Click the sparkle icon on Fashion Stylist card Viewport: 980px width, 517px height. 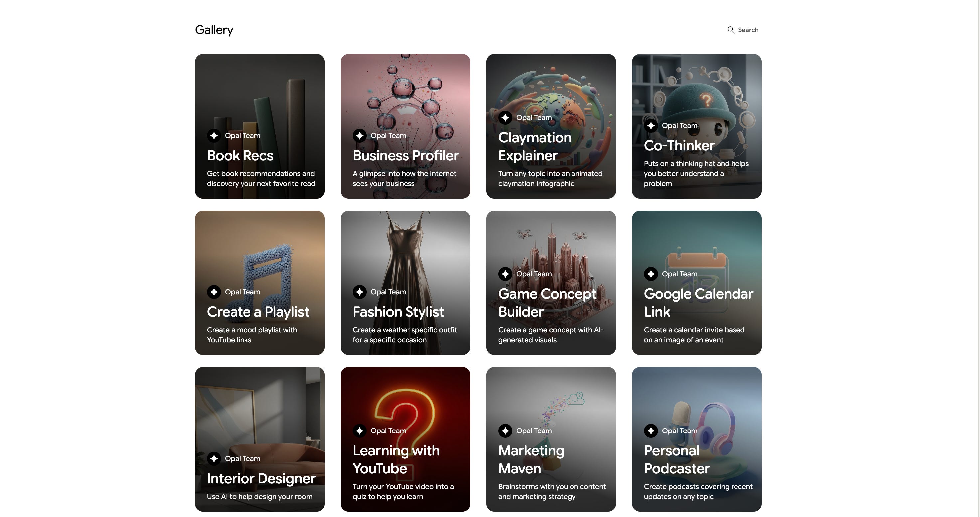click(360, 292)
